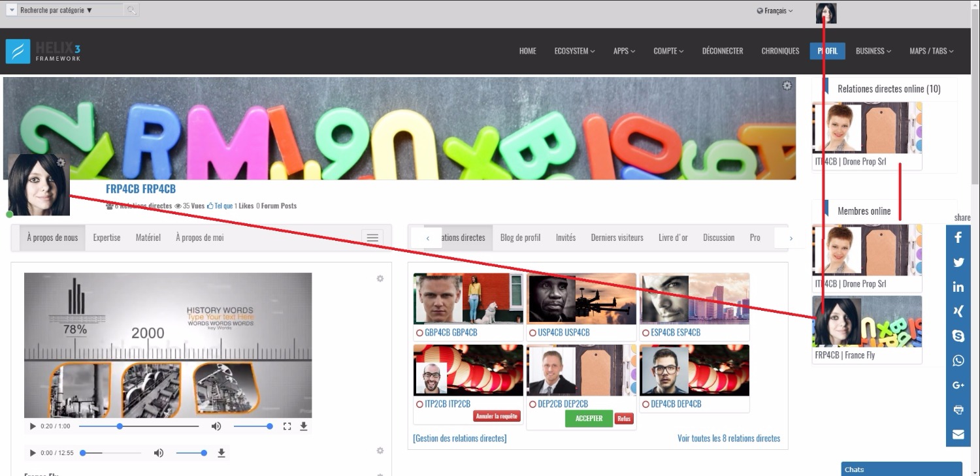
Task: Open the video panel gear settings
Action: click(x=380, y=279)
